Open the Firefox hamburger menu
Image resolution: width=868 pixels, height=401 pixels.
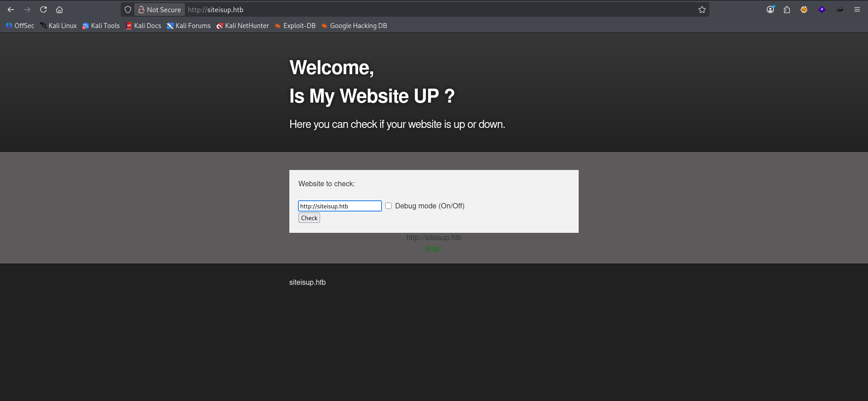pyautogui.click(x=857, y=9)
